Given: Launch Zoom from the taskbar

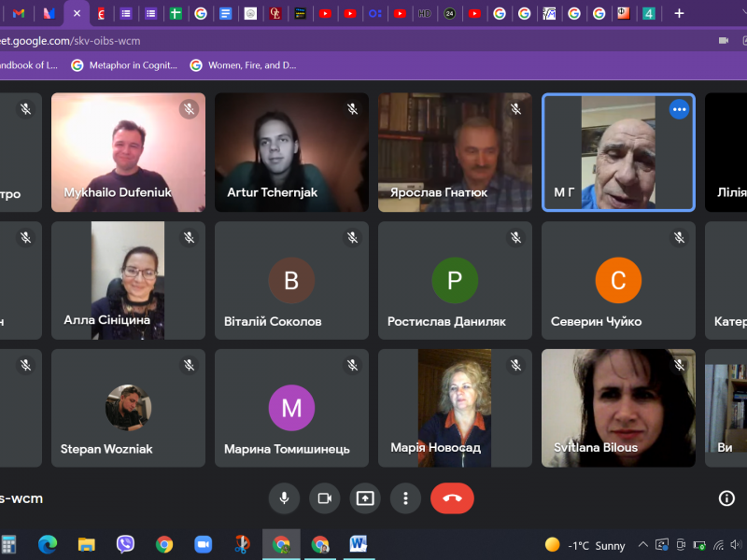Looking at the screenshot, I should click(203, 544).
